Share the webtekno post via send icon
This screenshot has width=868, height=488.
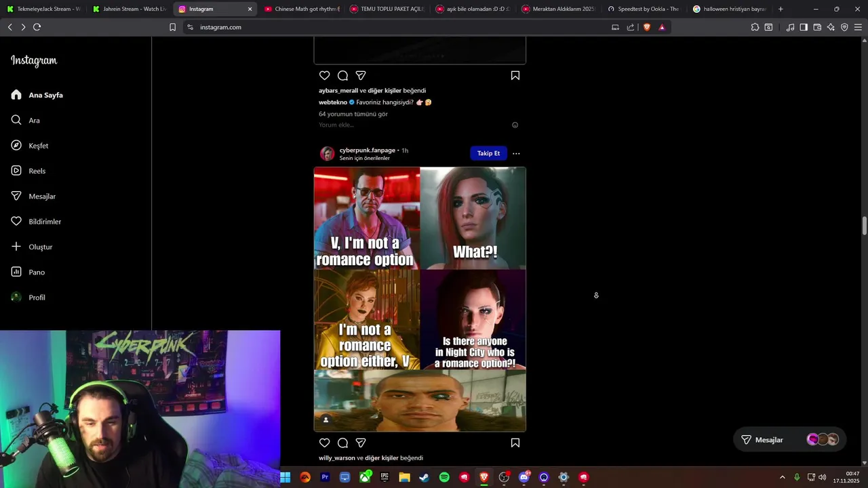pyautogui.click(x=361, y=75)
